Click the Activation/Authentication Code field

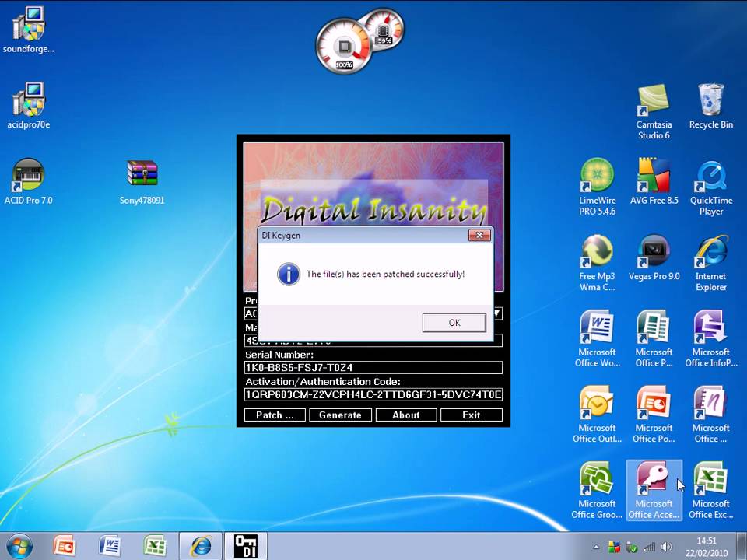373,395
